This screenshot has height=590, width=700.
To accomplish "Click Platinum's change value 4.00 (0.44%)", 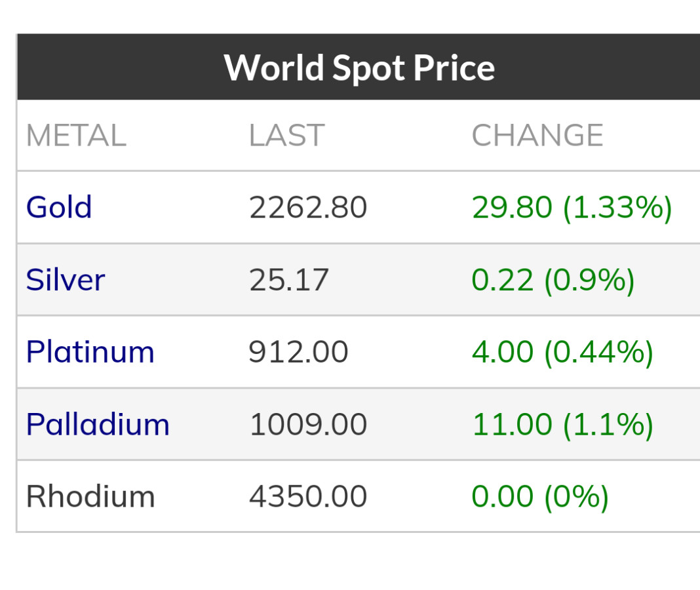I will click(x=562, y=352).
